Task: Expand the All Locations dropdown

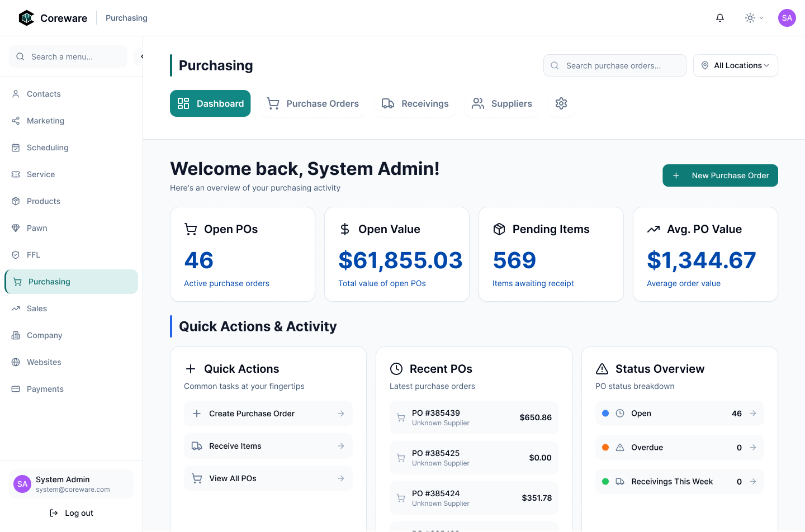Action: coord(735,65)
